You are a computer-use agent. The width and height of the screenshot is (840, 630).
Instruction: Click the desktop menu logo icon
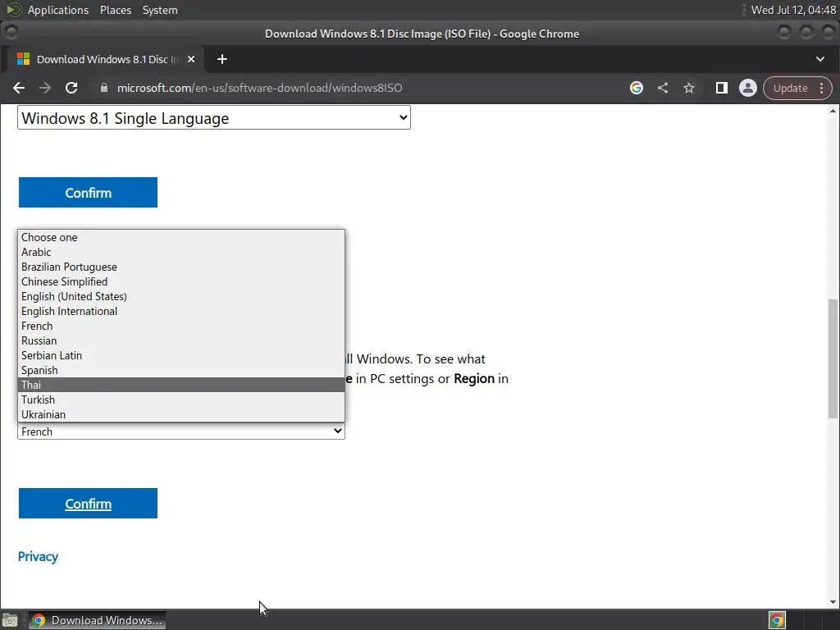[x=14, y=10]
